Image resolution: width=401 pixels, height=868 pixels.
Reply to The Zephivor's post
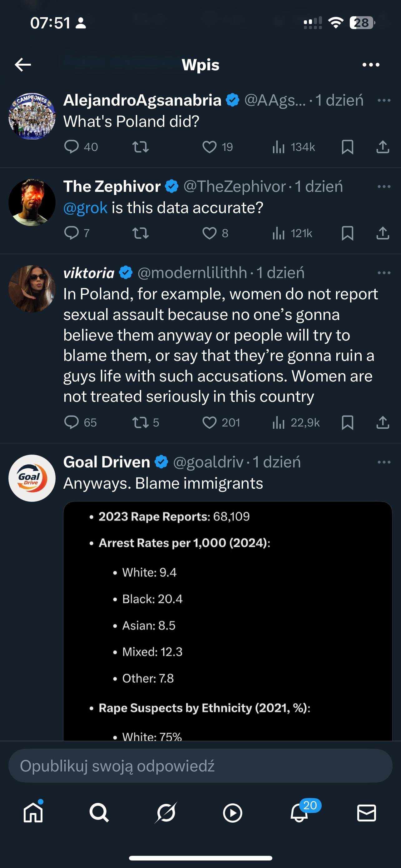(x=72, y=233)
